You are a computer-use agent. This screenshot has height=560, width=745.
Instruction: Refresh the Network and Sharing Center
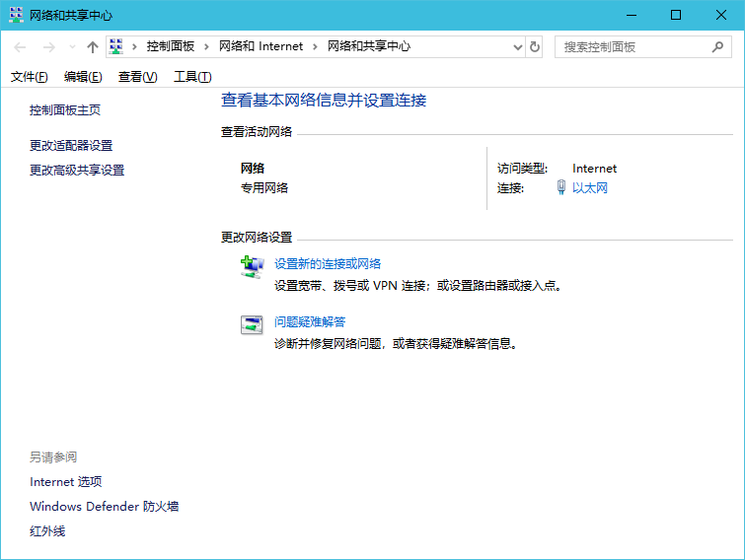535,47
